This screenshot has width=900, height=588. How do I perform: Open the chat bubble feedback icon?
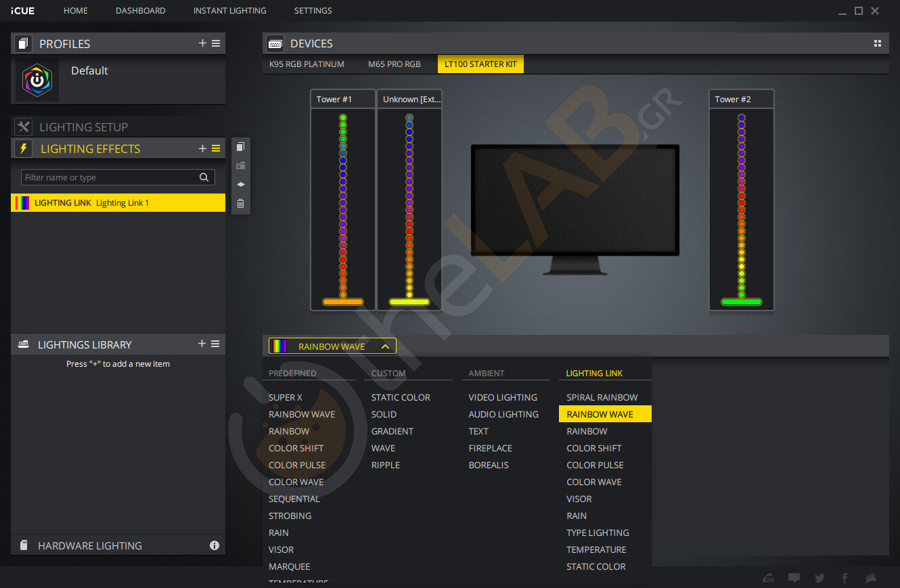point(794,578)
